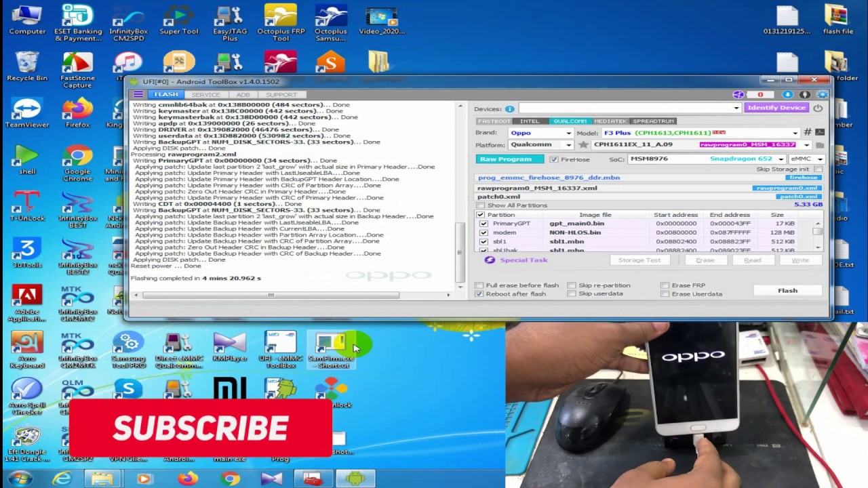Open InfinityBox CM2SPD desktop shortcut

[x=128, y=22]
